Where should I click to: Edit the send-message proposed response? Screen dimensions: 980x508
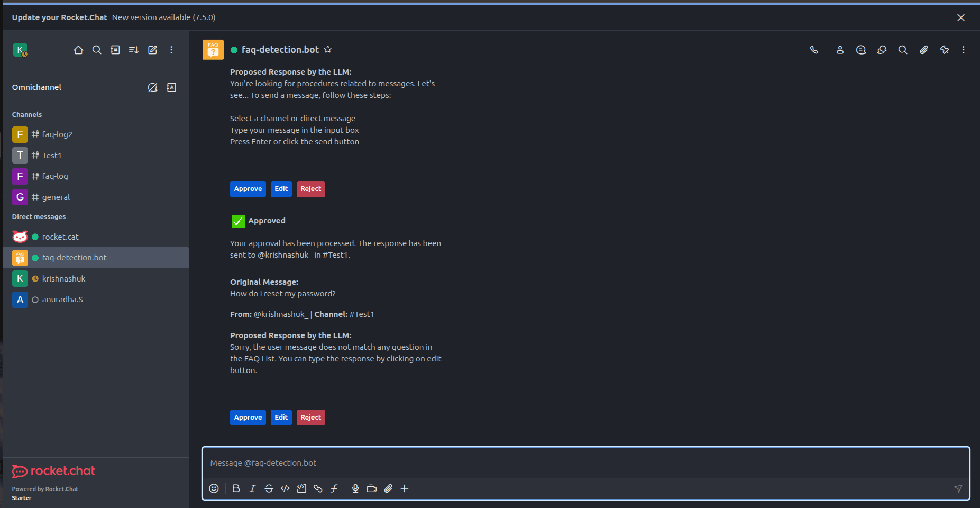(281, 189)
